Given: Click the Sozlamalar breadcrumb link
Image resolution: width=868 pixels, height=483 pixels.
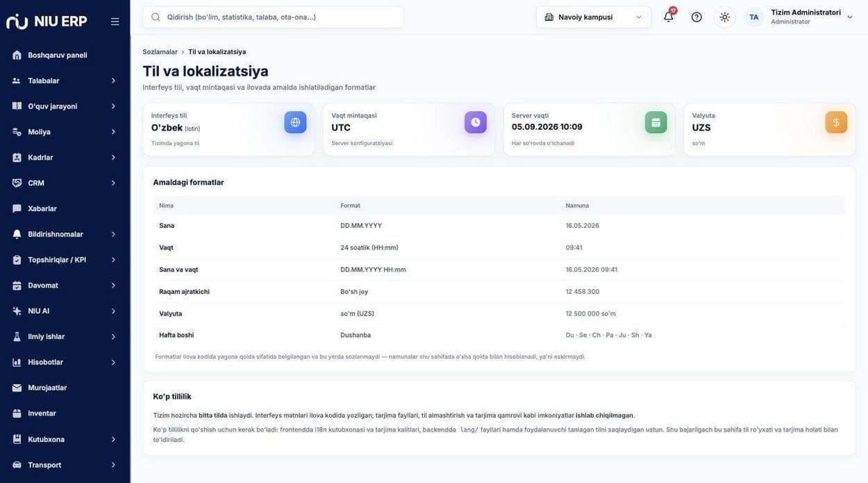Looking at the screenshot, I should [160, 52].
